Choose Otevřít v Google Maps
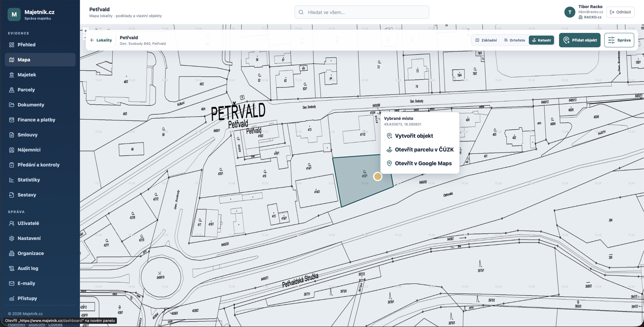 click(420, 163)
